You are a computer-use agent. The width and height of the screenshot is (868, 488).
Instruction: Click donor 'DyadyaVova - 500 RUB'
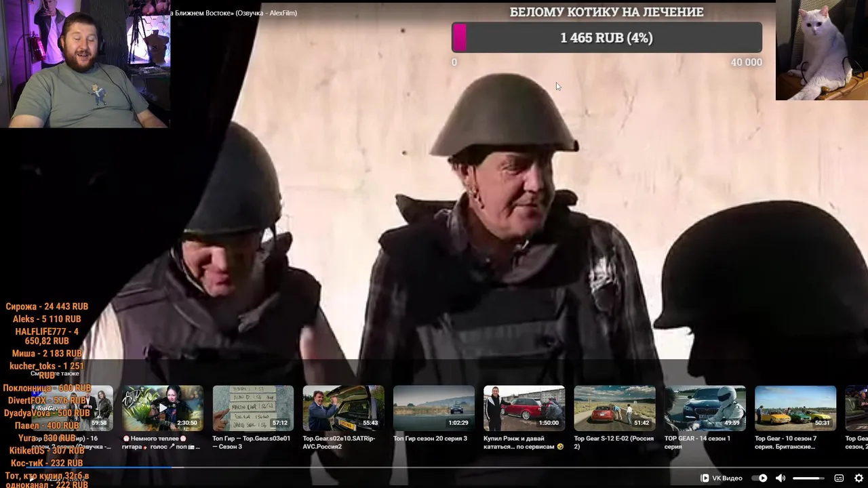(x=47, y=413)
